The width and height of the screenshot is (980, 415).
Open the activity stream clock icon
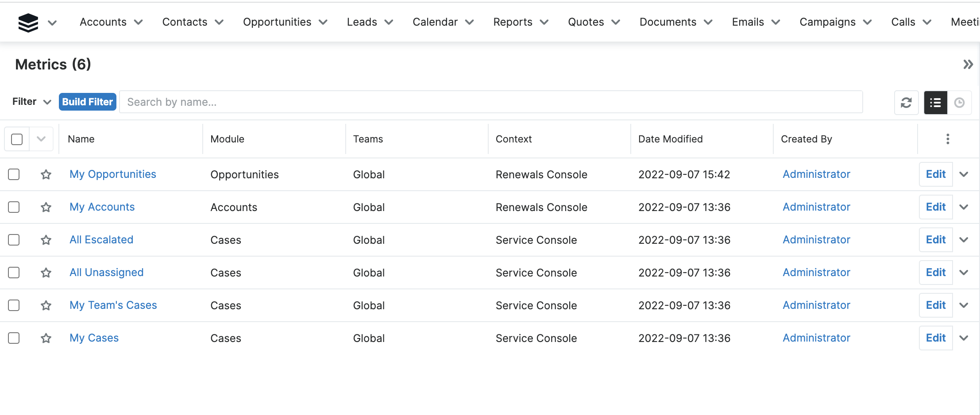tap(959, 103)
